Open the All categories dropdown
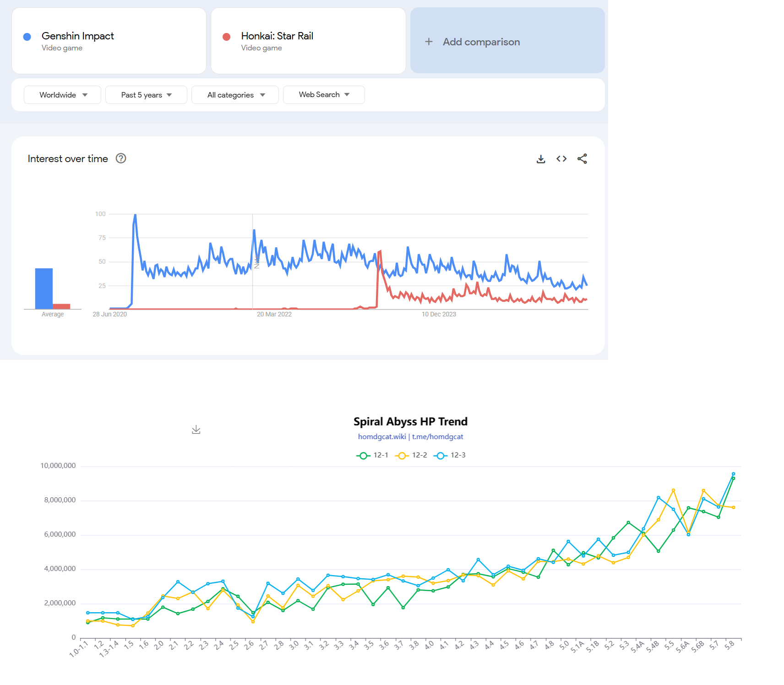 tap(235, 95)
